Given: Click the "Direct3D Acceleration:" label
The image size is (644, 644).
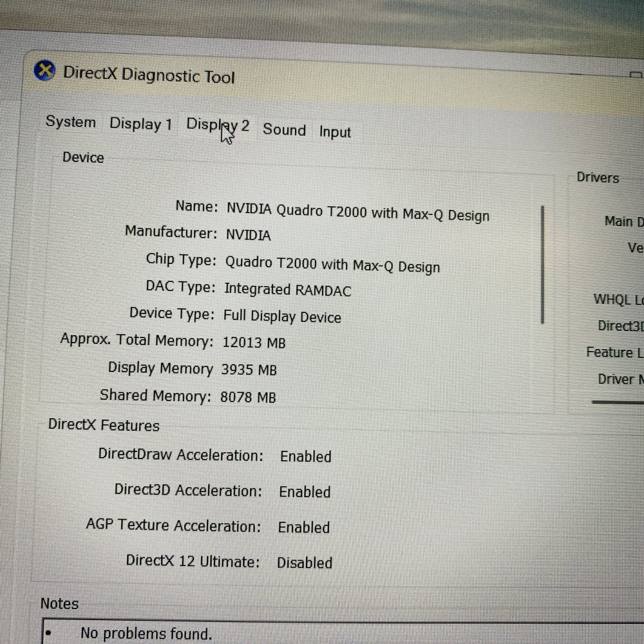Looking at the screenshot, I should pos(188,489).
